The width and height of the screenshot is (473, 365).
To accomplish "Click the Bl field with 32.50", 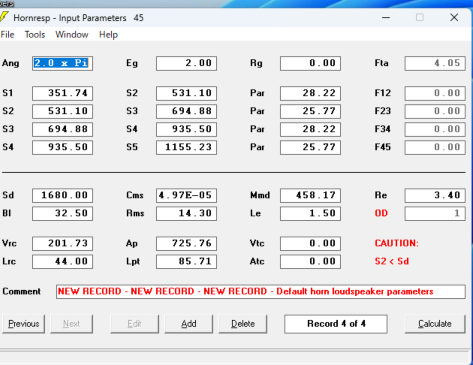I will coord(62,213).
